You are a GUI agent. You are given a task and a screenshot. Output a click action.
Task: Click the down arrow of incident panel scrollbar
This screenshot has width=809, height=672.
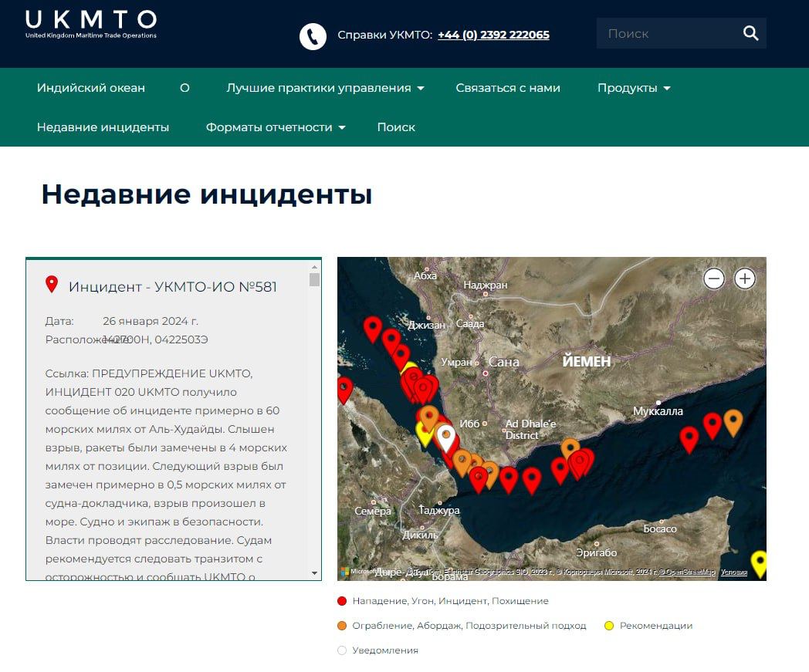(x=314, y=573)
